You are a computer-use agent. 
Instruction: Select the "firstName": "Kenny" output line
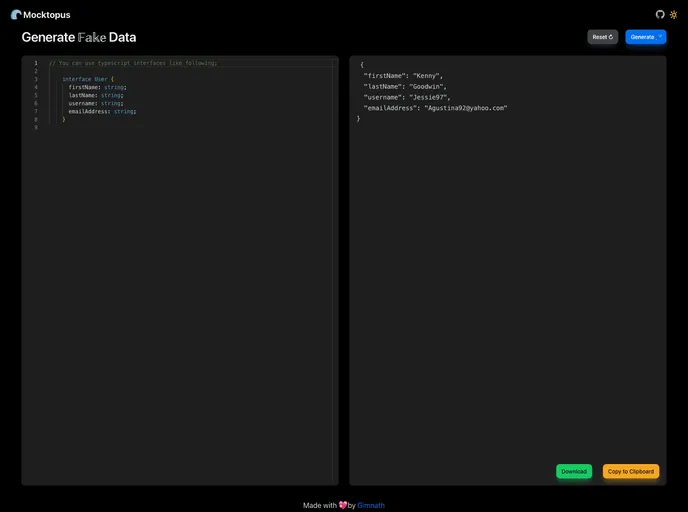(403, 75)
